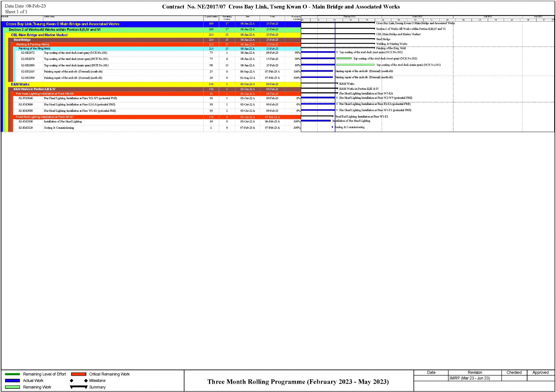Click the April 2023 timescale header
Viewport: 556px width, 392px height.
coord(488,17)
